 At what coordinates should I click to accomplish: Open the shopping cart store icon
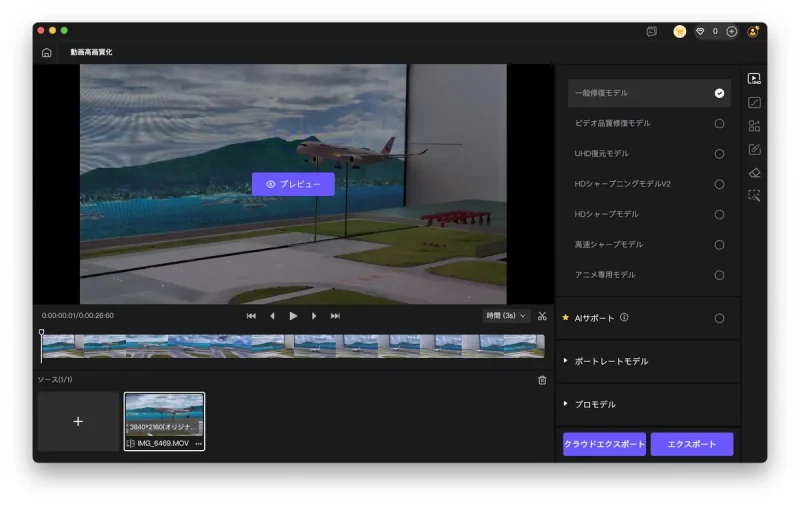point(679,31)
